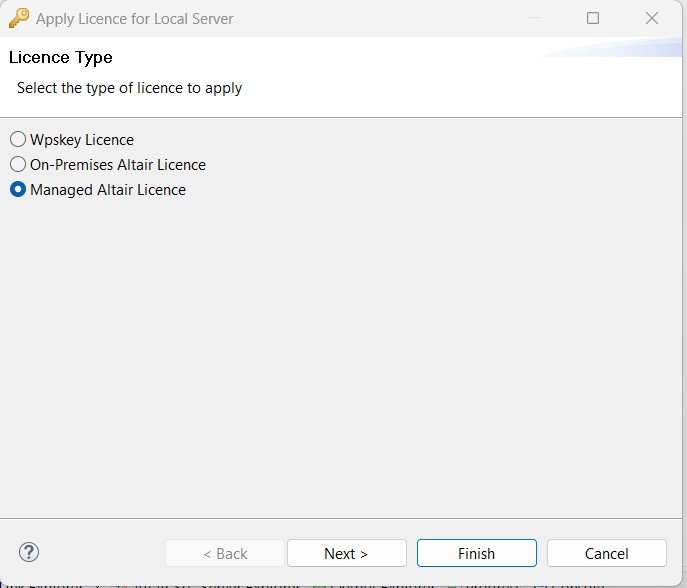Click the 'Licence Type' page heading

click(61, 58)
